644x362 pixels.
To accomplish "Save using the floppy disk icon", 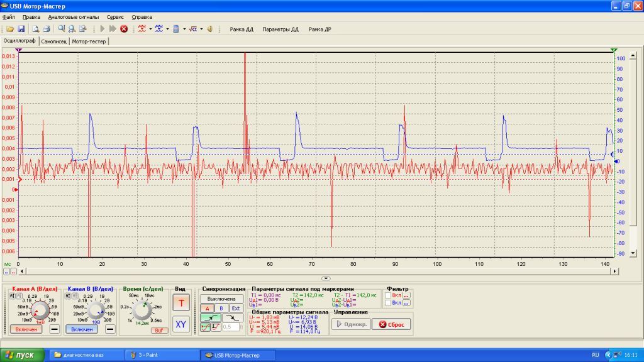I will (x=21, y=29).
